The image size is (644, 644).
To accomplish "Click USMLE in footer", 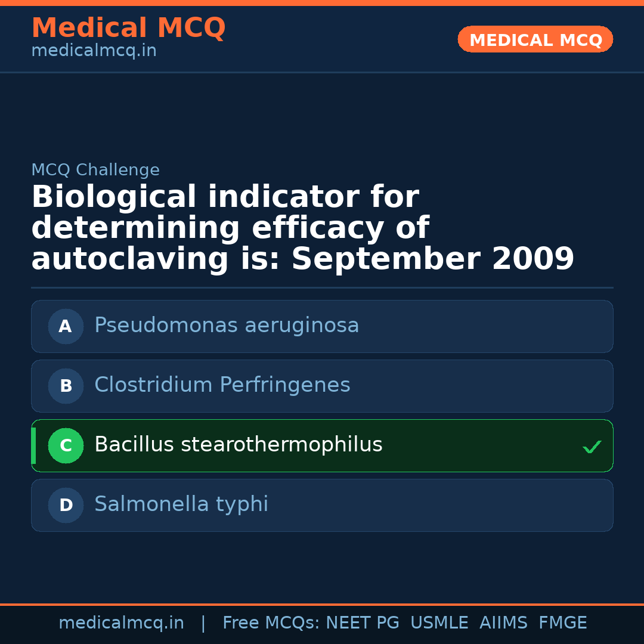I will 439,623.
